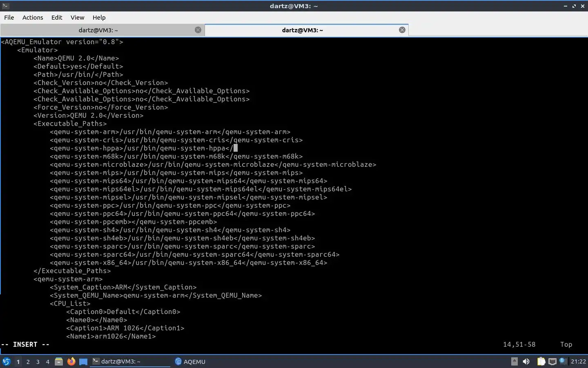The width and height of the screenshot is (588, 368).
Task: Open the file manager from panel
Action: point(59,361)
